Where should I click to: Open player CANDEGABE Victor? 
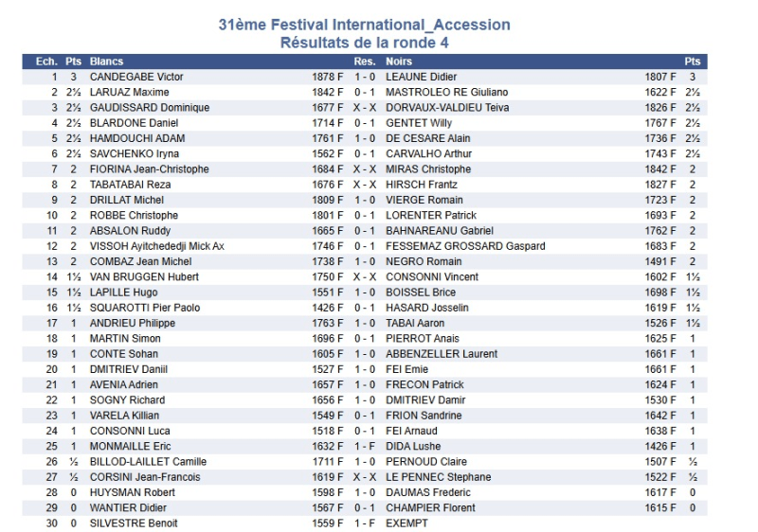coord(136,77)
